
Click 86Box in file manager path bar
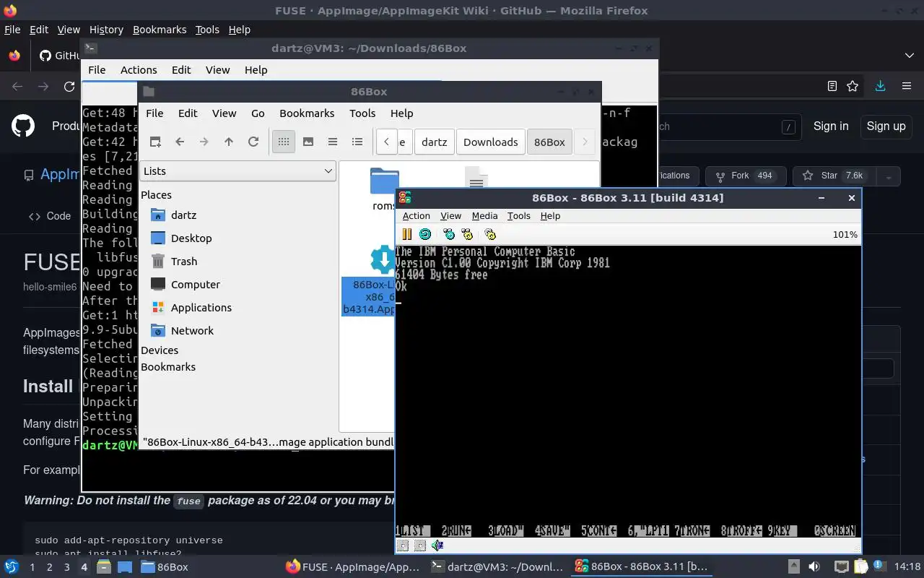549,142
